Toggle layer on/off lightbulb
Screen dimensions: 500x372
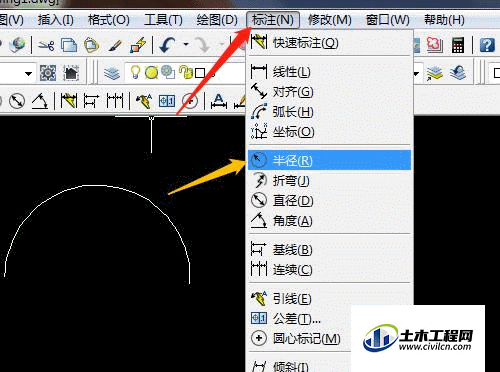click(x=135, y=72)
